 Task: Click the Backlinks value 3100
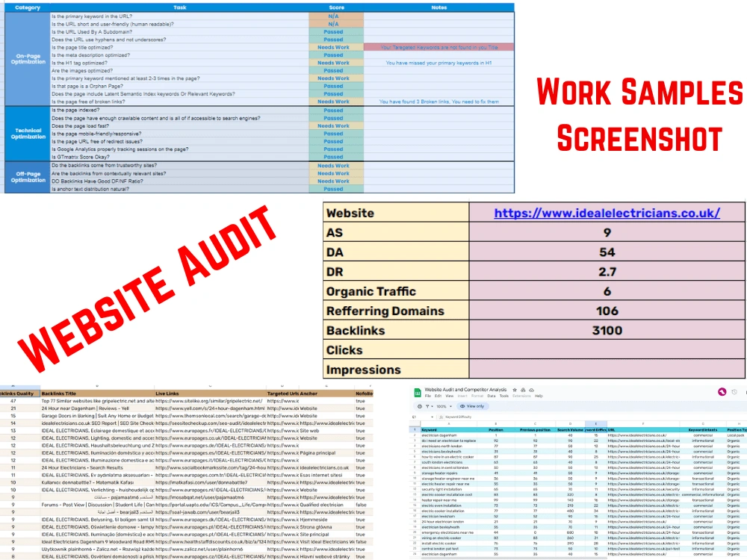[607, 331]
